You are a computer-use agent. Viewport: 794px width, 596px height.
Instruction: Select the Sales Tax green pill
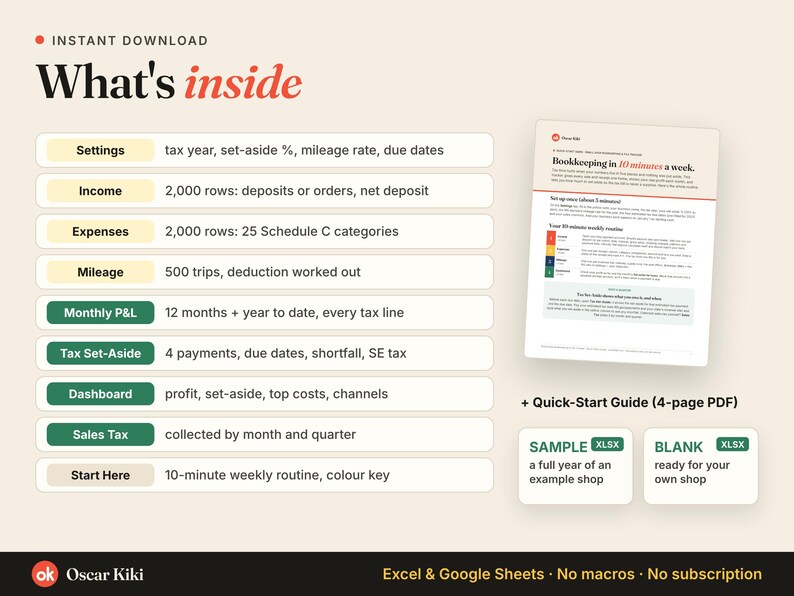click(x=100, y=434)
